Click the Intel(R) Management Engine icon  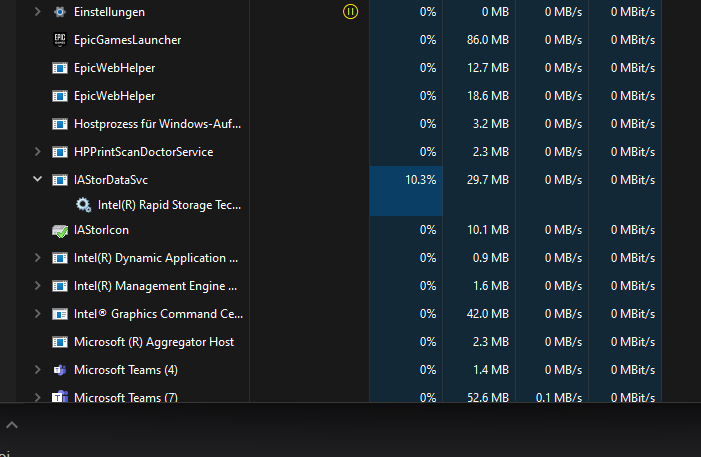tap(60, 286)
